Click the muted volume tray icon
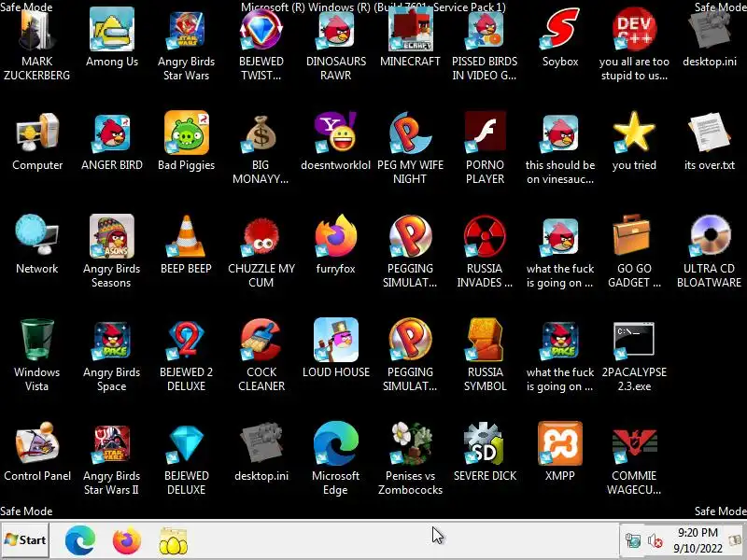This screenshot has width=747, height=560. click(x=655, y=541)
